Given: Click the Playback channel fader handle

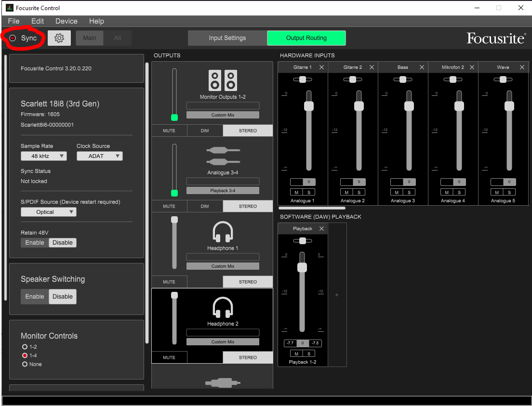Looking at the screenshot, I should pyautogui.click(x=302, y=267).
